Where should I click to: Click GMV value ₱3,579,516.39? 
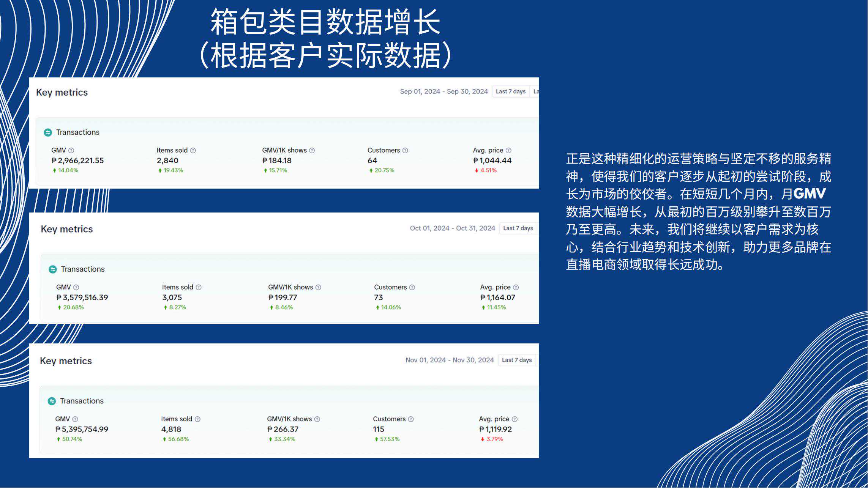pyautogui.click(x=82, y=298)
